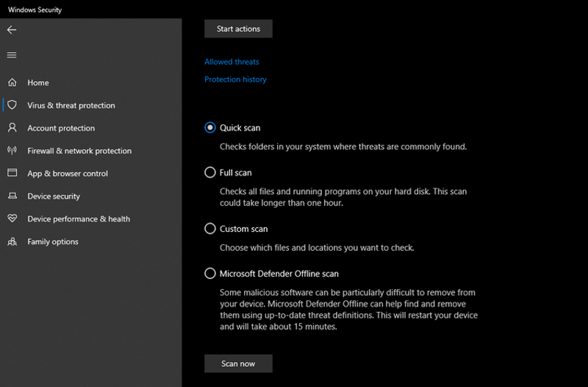This screenshot has width=588, height=387.
Task: Click the Account protection person icon
Action: pyautogui.click(x=12, y=128)
